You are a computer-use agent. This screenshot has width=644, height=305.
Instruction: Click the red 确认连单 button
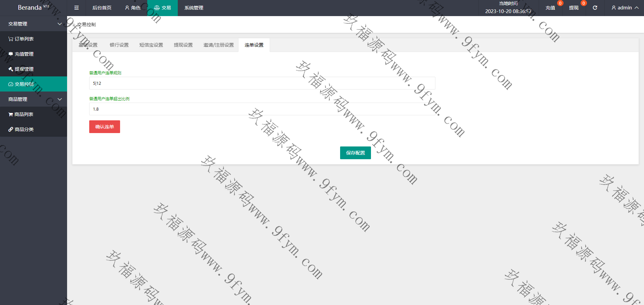105,127
